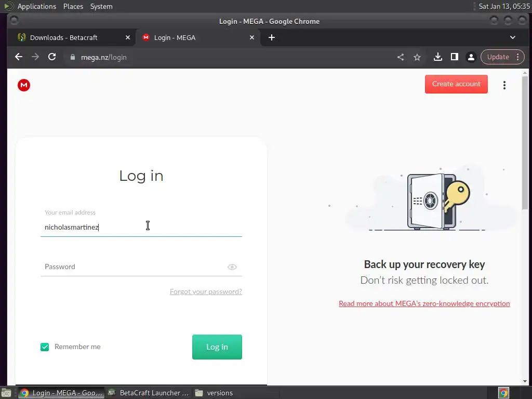Viewport: 532px width, 399px height.
Task: Click the browser forward arrow
Action: point(35,57)
